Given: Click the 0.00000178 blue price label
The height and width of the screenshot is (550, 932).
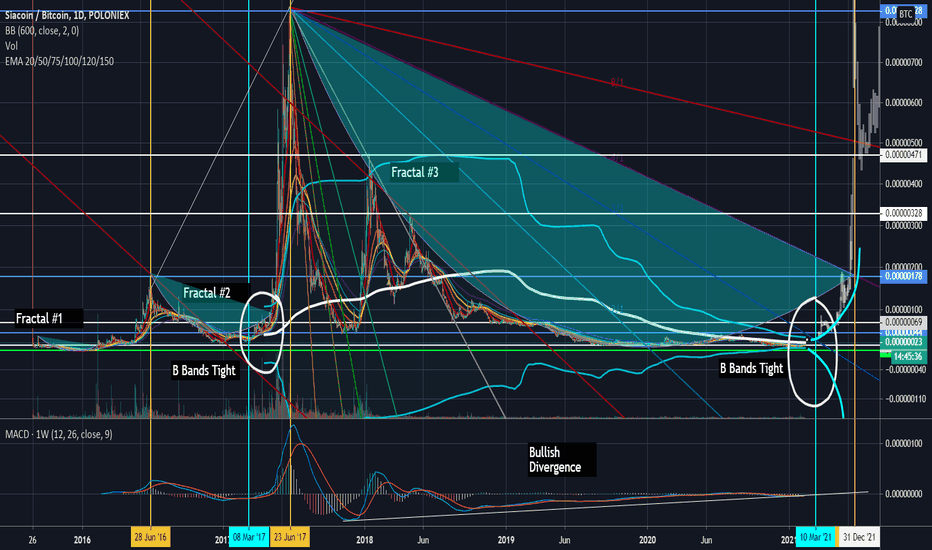Looking at the screenshot, I should pyautogui.click(x=903, y=276).
